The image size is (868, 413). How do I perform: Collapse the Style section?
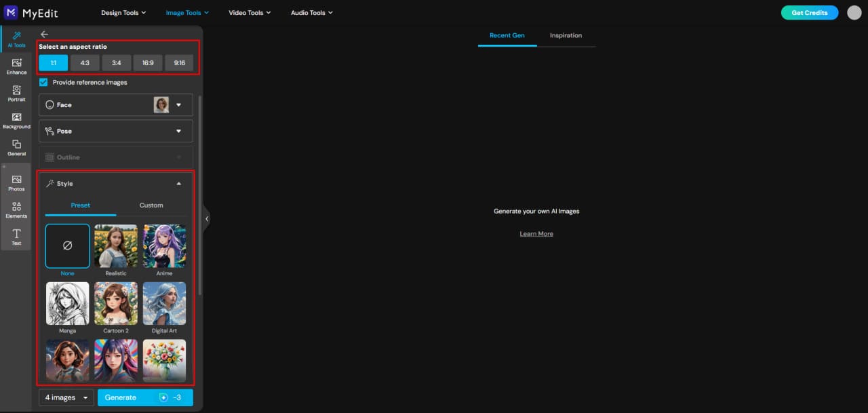(116, 184)
